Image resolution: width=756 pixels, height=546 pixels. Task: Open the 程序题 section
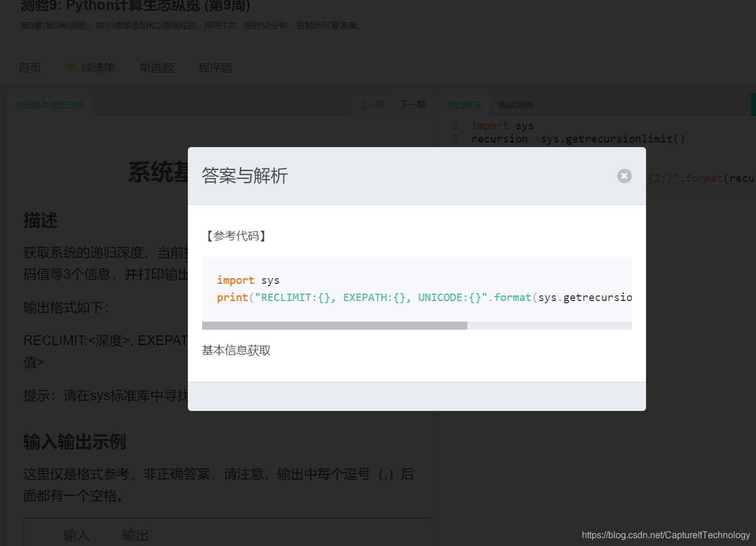[x=215, y=67]
